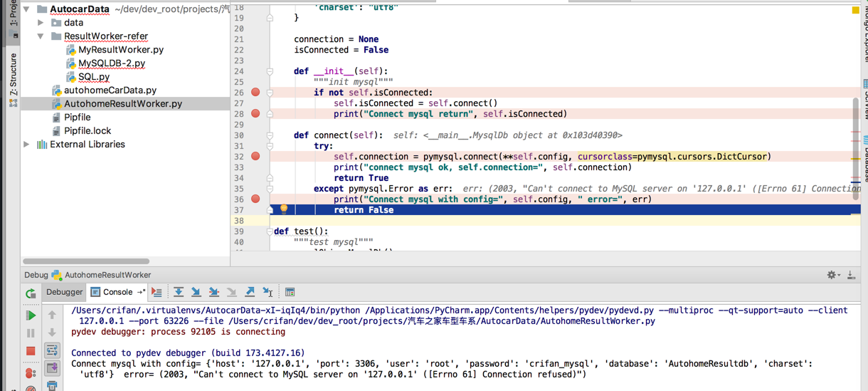Viewport: 868px width, 391px height.
Task: Fold connect method at line 30
Action: (270, 135)
